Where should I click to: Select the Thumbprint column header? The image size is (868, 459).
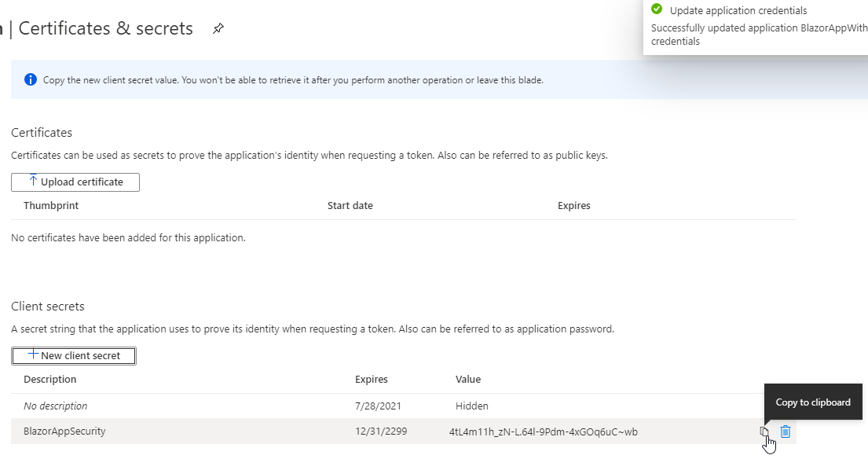coord(51,205)
